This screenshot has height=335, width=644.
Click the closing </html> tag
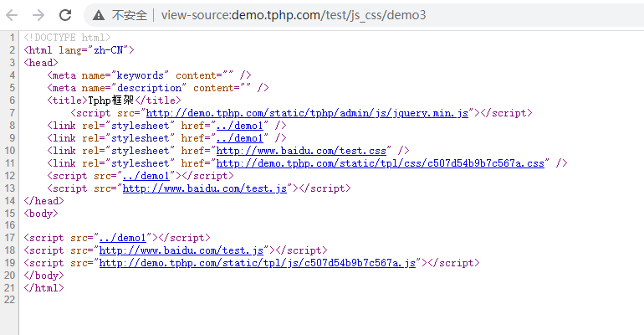coord(43,288)
